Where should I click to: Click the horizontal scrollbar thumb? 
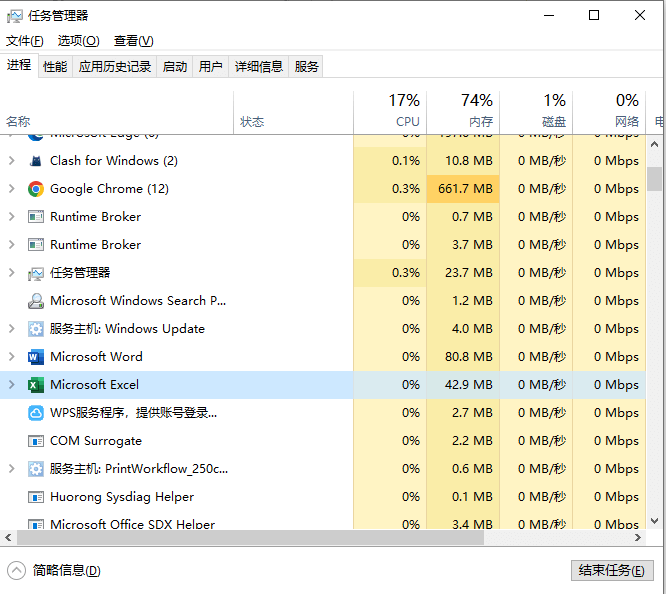point(250,537)
